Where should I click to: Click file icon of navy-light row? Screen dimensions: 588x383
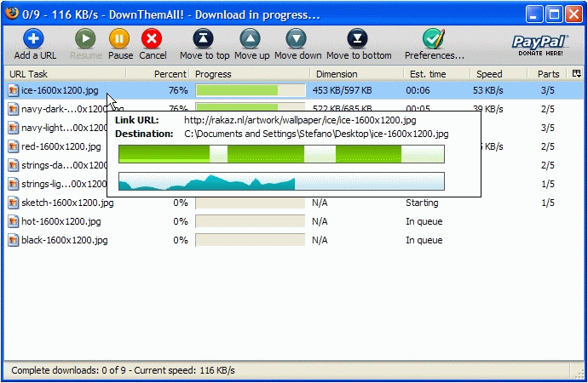coord(13,128)
